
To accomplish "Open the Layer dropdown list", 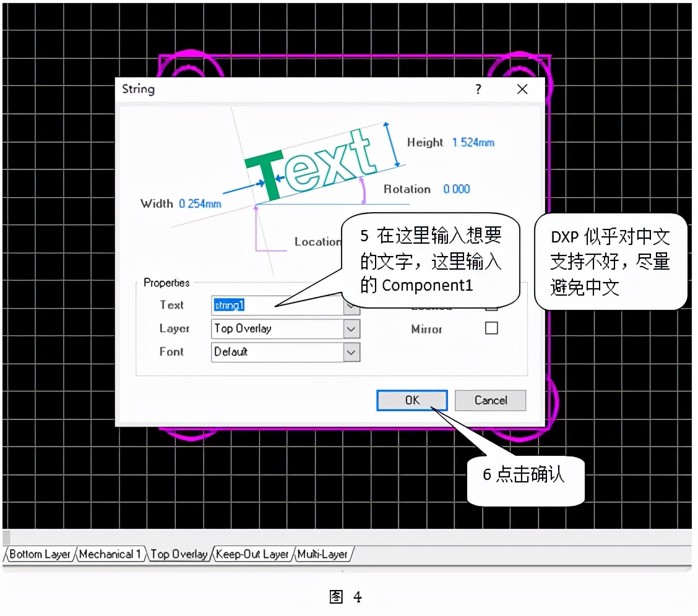I will click(351, 328).
